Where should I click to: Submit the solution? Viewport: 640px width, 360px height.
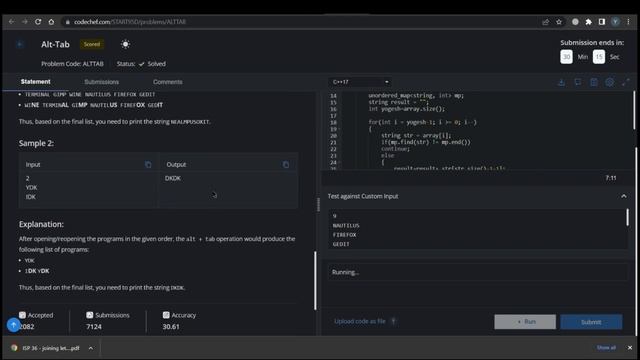tap(591, 322)
